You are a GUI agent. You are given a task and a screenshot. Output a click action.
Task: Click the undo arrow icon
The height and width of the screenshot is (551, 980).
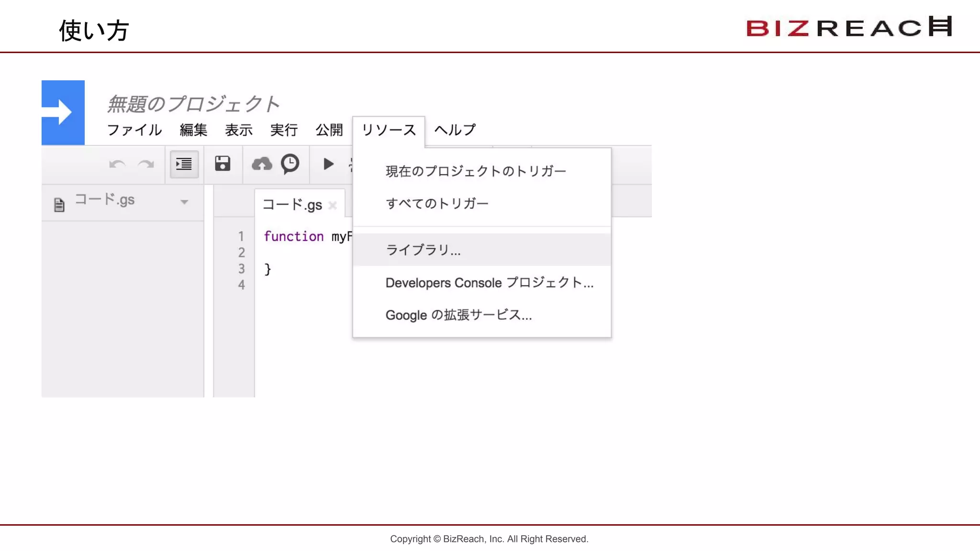pos(117,165)
